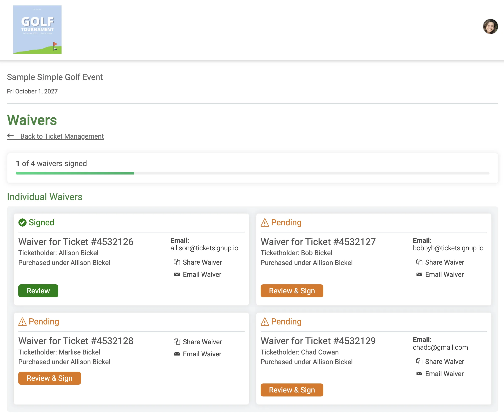Image resolution: width=504 pixels, height=420 pixels.
Task: Review & Sign waiver for ticket #4532127
Action: click(292, 291)
